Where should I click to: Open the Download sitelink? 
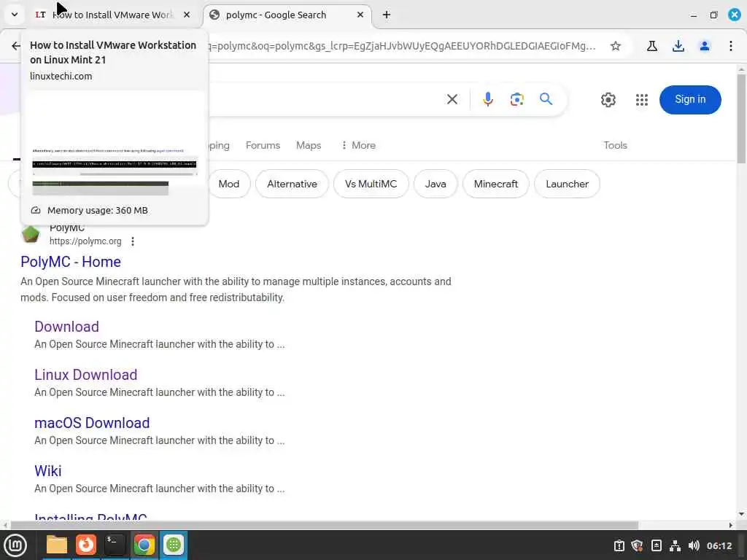66,327
